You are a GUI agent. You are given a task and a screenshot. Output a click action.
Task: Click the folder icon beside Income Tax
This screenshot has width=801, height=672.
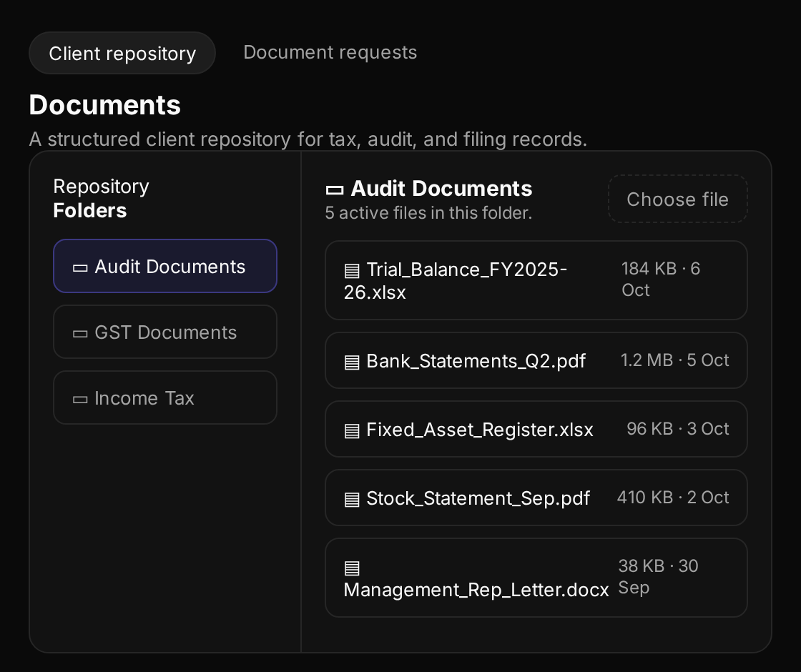[x=80, y=400]
